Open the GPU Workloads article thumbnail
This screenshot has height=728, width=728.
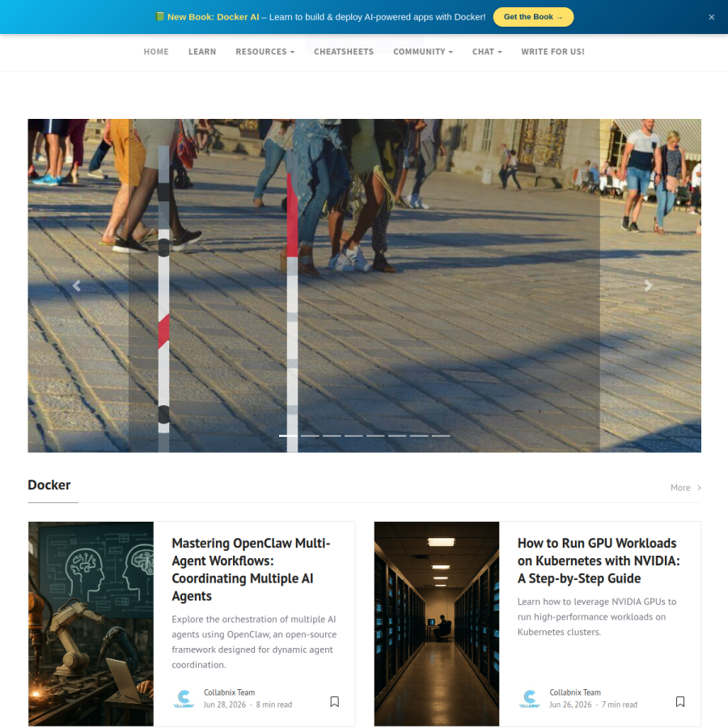tap(437, 624)
